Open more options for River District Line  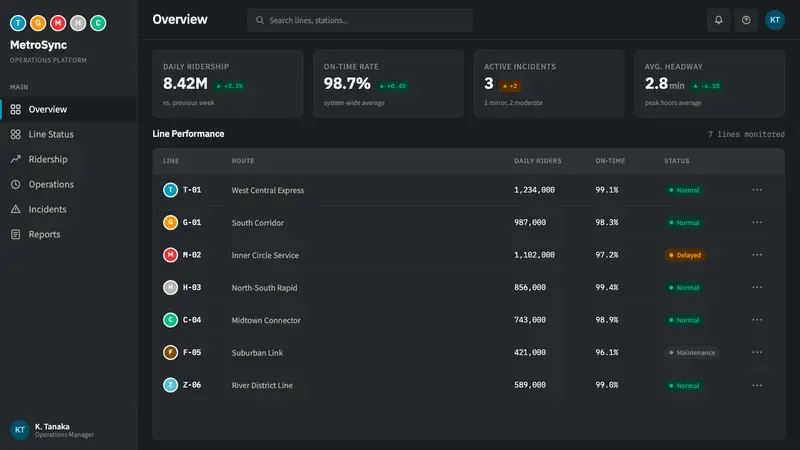[x=757, y=385]
